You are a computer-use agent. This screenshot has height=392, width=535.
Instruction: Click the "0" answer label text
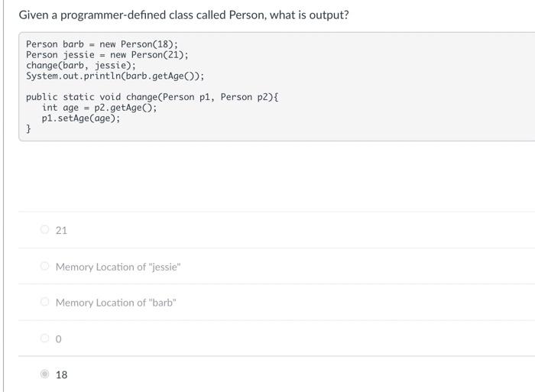point(59,339)
